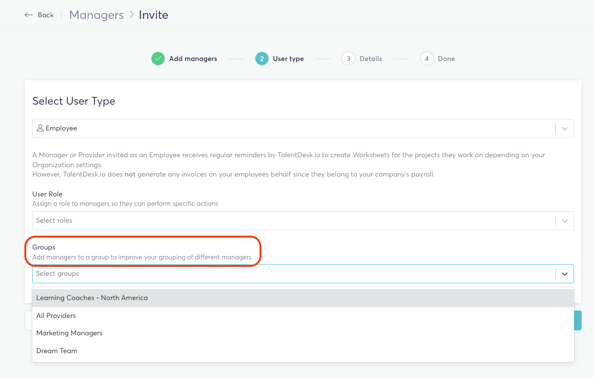Screen dimensions: 594x378
Task: Select step 2 User type circle
Action: point(262,59)
